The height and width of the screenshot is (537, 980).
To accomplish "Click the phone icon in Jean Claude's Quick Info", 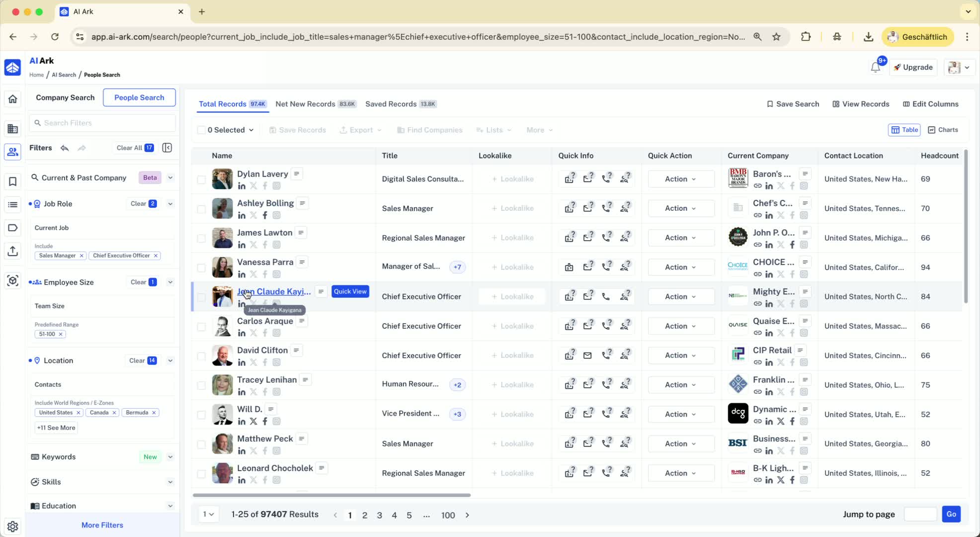I will pyautogui.click(x=606, y=297).
